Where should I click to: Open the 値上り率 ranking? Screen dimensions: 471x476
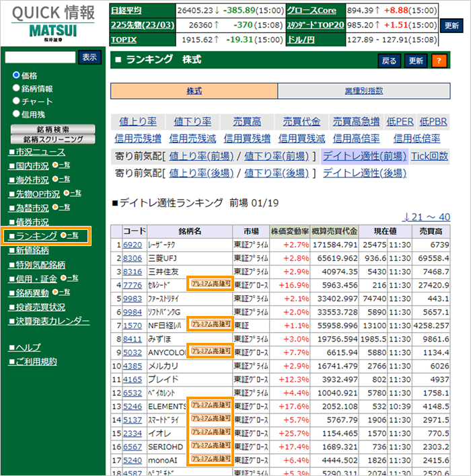138,122
